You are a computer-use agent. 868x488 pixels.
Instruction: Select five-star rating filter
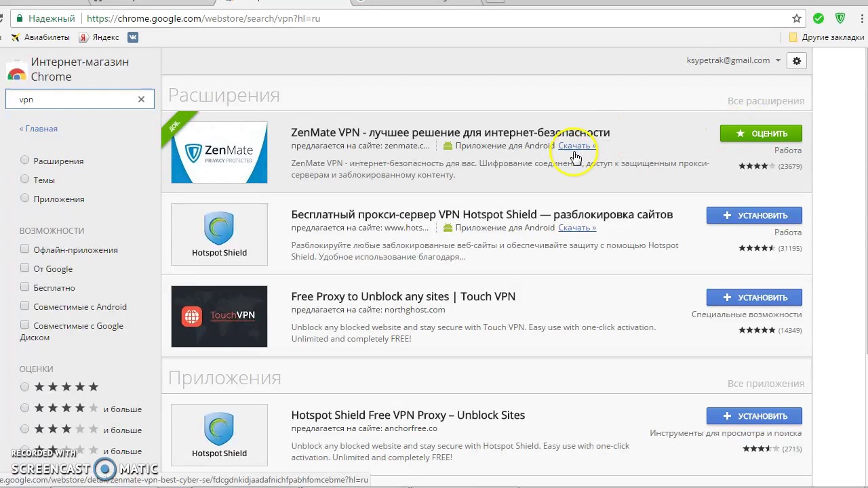pyautogui.click(x=25, y=387)
